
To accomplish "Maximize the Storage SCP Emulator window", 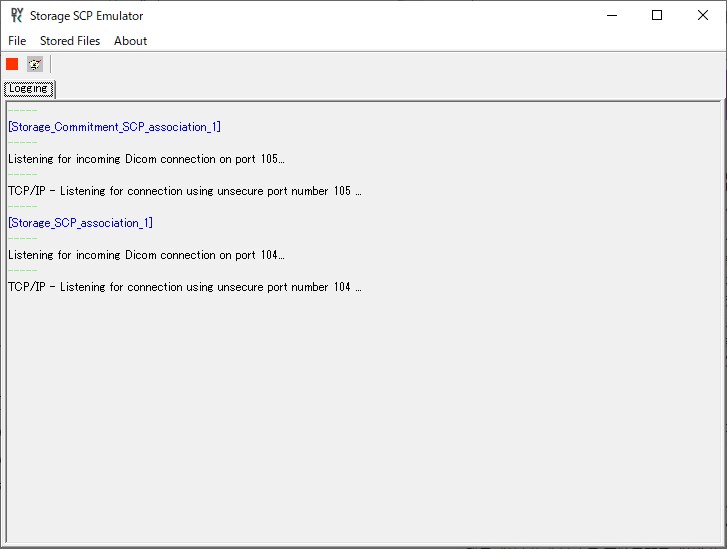I will pos(657,15).
